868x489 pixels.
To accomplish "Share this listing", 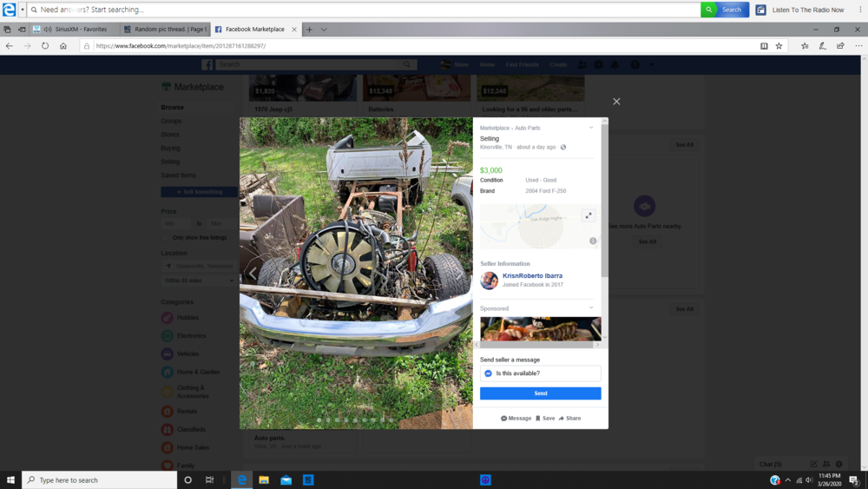I will click(570, 419).
